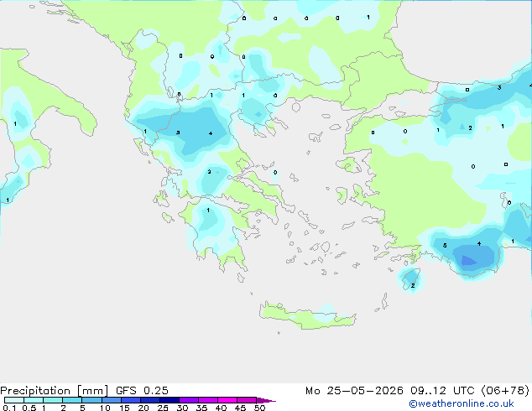Image resolution: width=532 pixels, height=411 pixels.
Task: Pick the 10–15 mm legend color swatch
Action: [x=112, y=400]
